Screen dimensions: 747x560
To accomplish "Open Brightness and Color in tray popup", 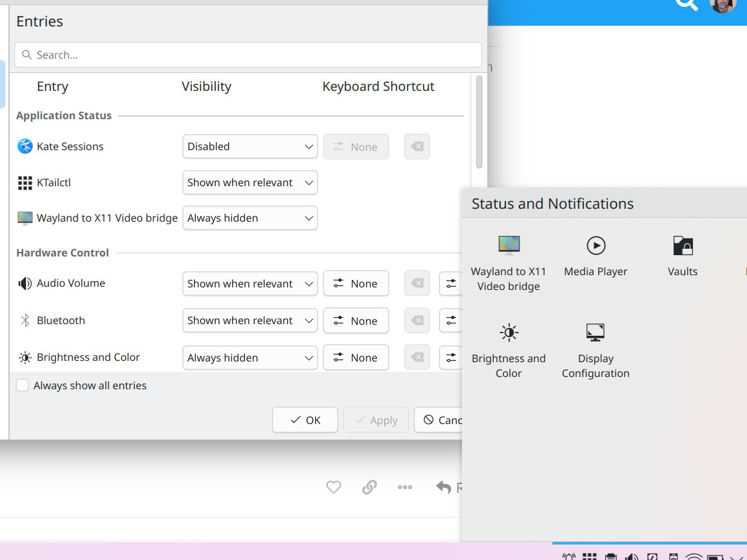I will pyautogui.click(x=509, y=351).
